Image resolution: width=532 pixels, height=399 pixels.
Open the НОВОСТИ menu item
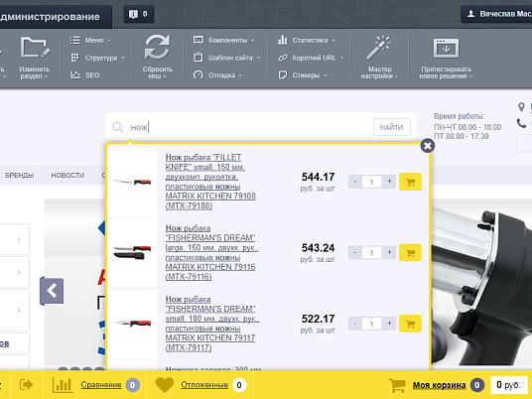tap(67, 176)
